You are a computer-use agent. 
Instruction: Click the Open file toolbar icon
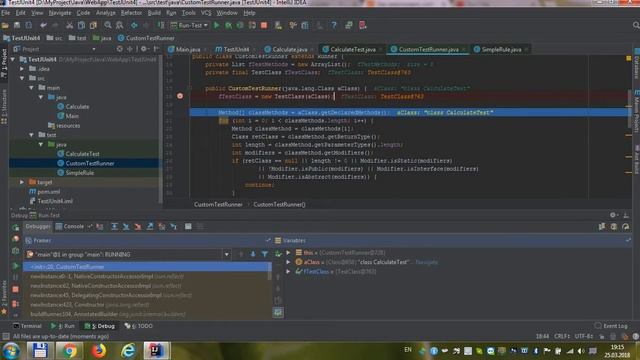pyautogui.click(x=5, y=25)
